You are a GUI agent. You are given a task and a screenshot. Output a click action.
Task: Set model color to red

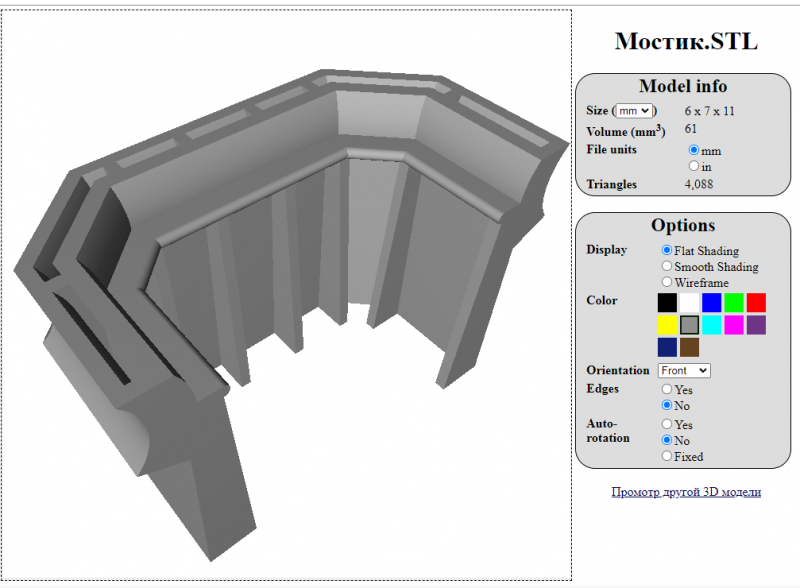click(756, 302)
